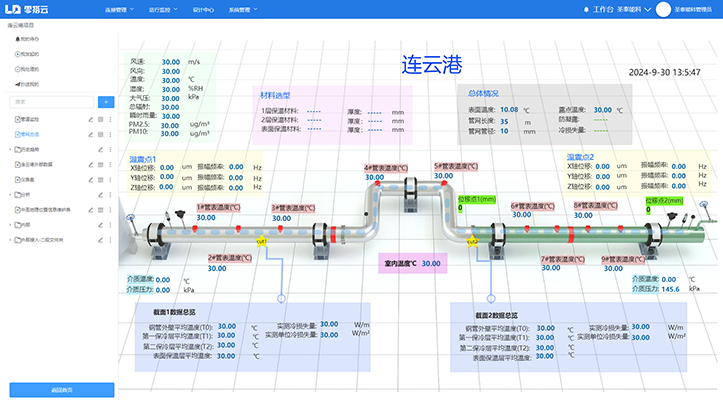Expand the 分析 tree folder
Viewport: 723px width, 407px height.
(12, 195)
